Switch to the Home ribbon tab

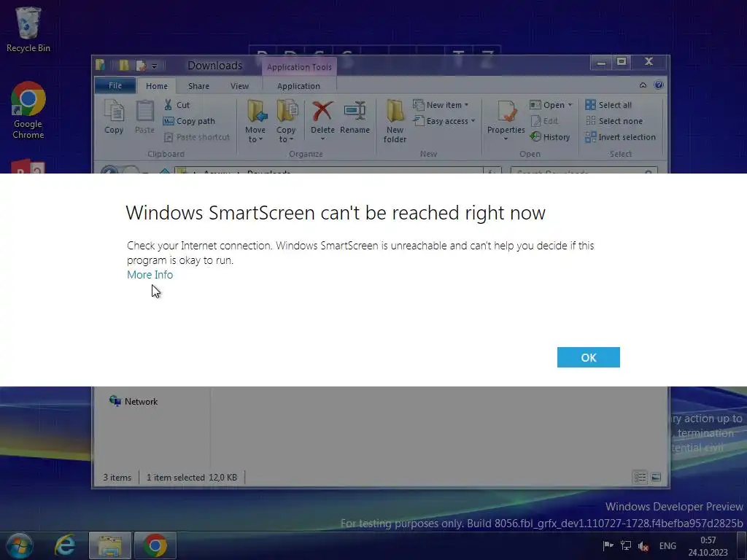click(157, 86)
